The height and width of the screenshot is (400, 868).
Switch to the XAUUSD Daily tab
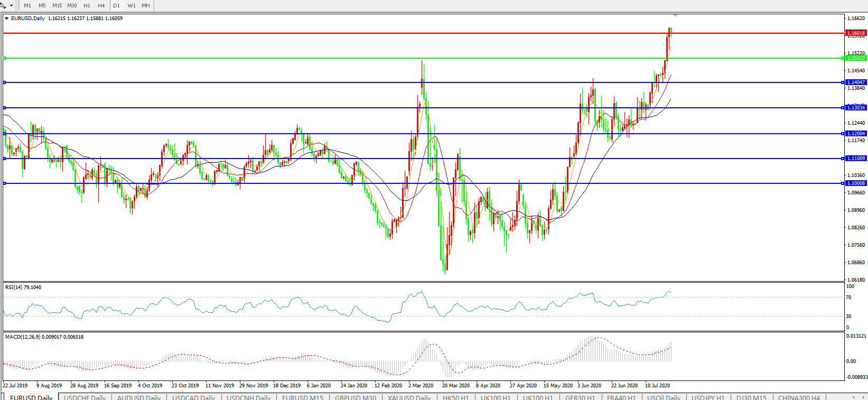click(409, 397)
